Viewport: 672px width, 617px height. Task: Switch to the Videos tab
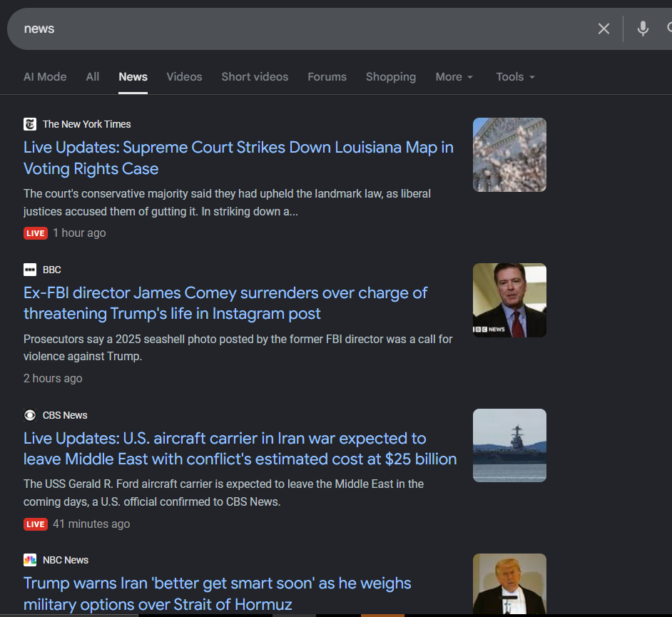click(184, 77)
